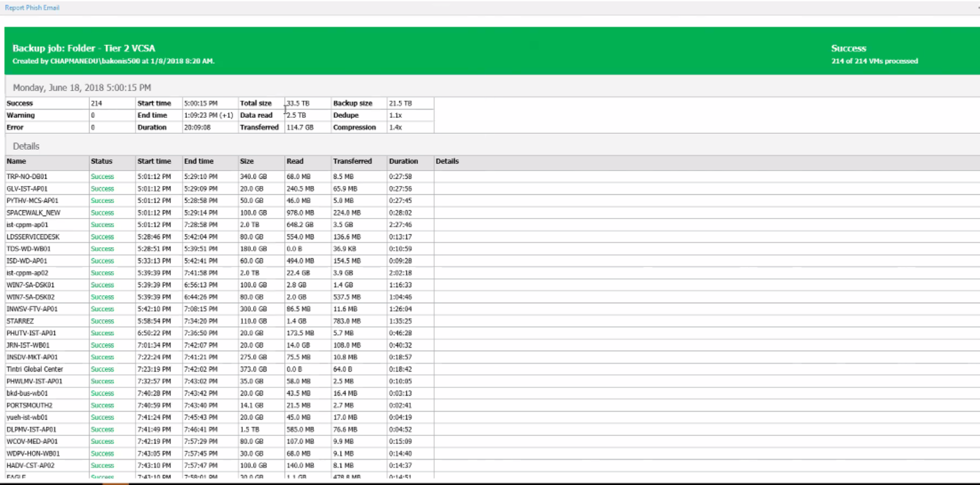This screenshot has height=485, width=980.
Task: Select the HADV-CST-AP02 VM name
Action: (30, 465)
